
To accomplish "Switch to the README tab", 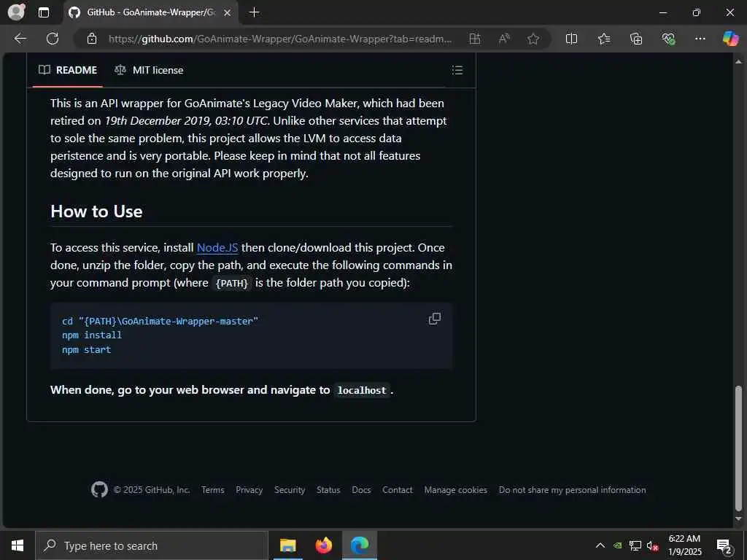I will (68, 70).
